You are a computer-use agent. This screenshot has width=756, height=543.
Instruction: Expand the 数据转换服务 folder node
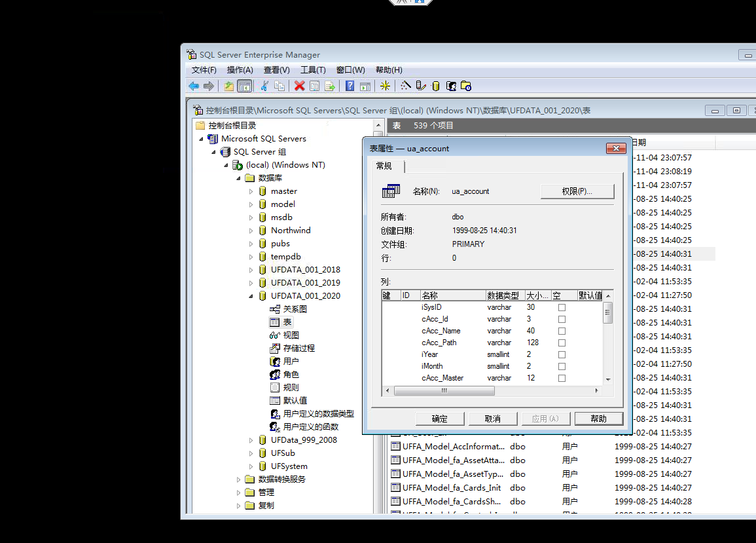point(238,479)
